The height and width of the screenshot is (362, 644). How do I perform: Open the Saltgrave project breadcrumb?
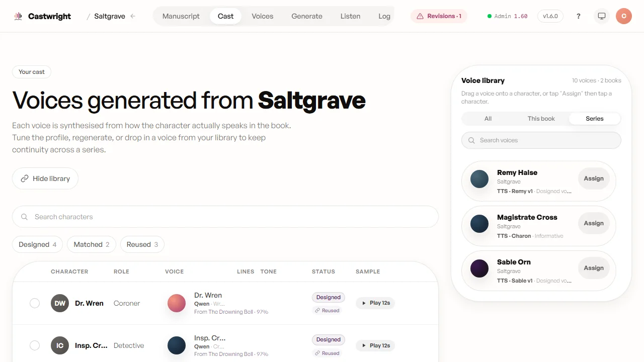[x=110, y=16]
